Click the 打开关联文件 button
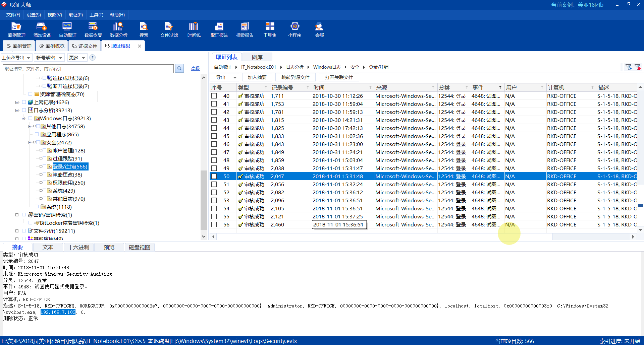The image size is (644, 345). click(x=339, y=77)
